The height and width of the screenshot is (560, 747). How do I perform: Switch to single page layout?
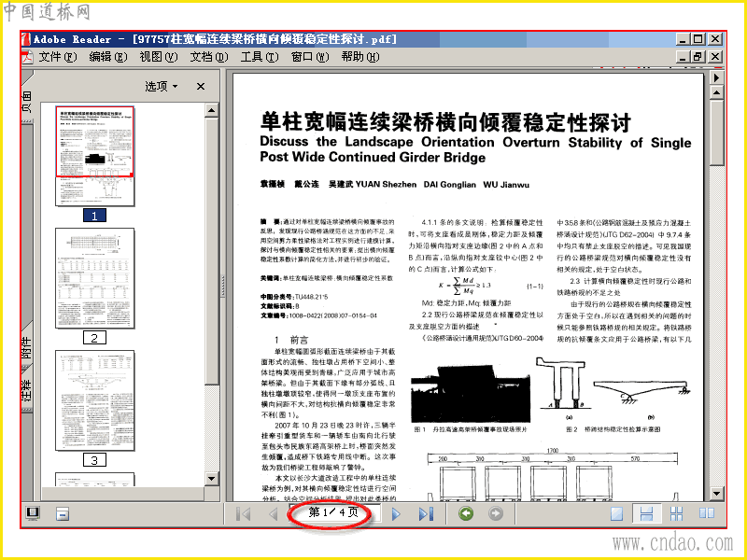pos(617,513)
